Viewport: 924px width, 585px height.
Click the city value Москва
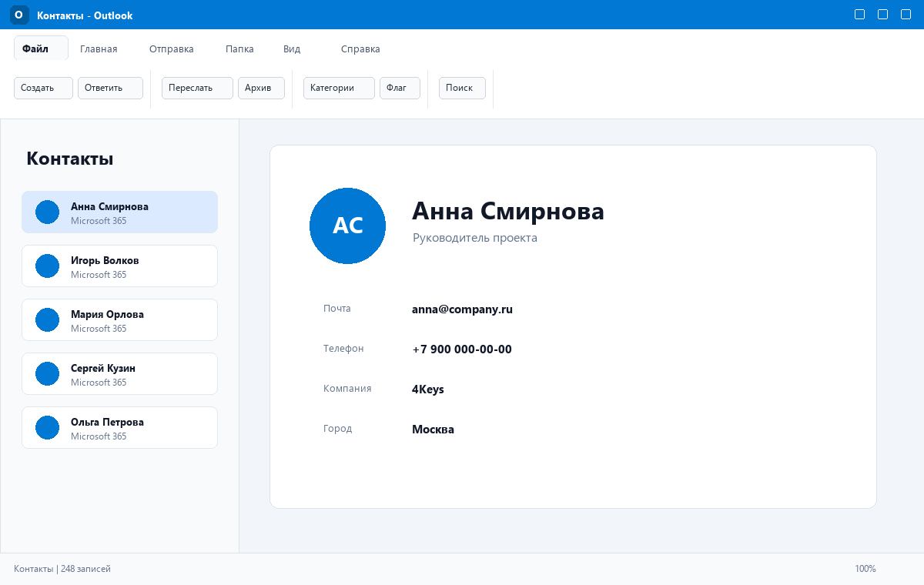click(433, 430)
